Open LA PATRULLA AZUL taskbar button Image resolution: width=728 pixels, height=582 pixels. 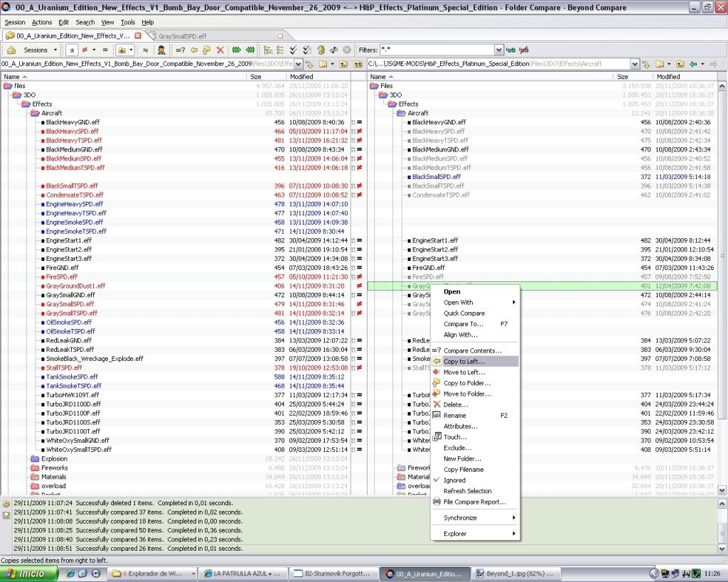click(242, 573)
